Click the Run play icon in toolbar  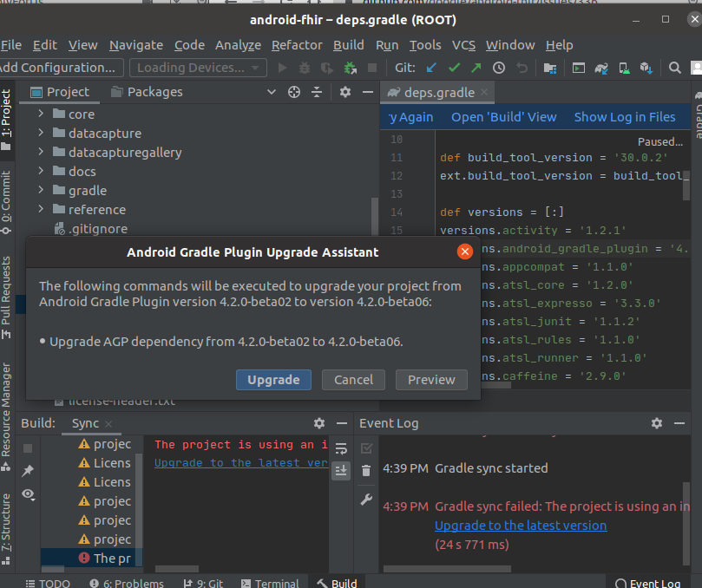(x=282, y=68)
